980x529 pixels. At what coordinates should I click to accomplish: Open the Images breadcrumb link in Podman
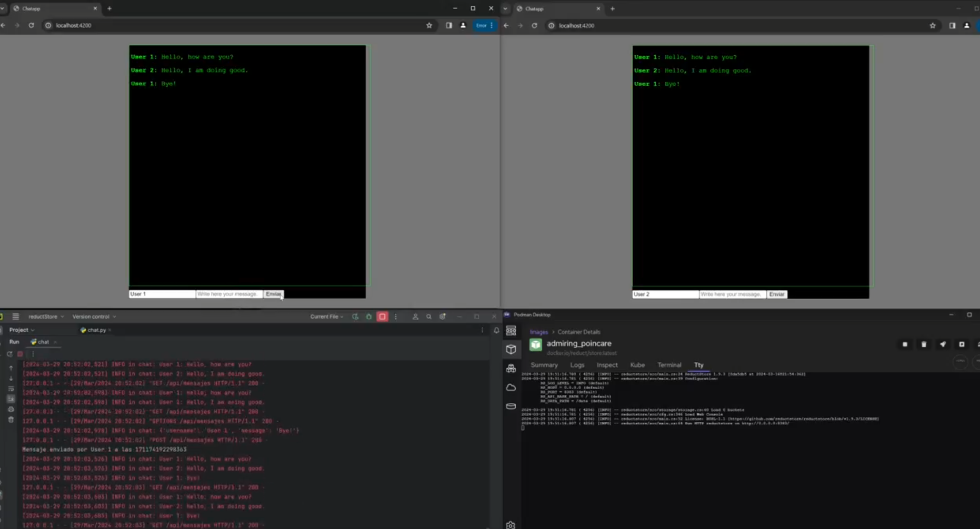click(x=538, y=332)
